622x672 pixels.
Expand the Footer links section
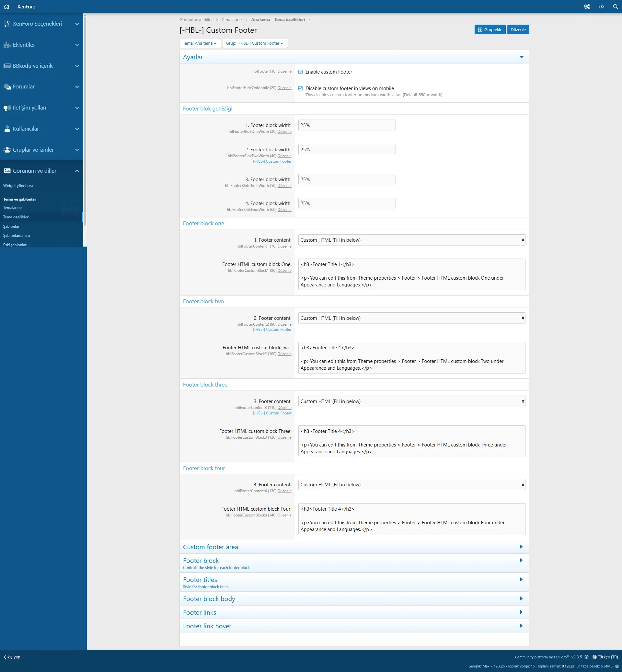(x=354, y=612)
